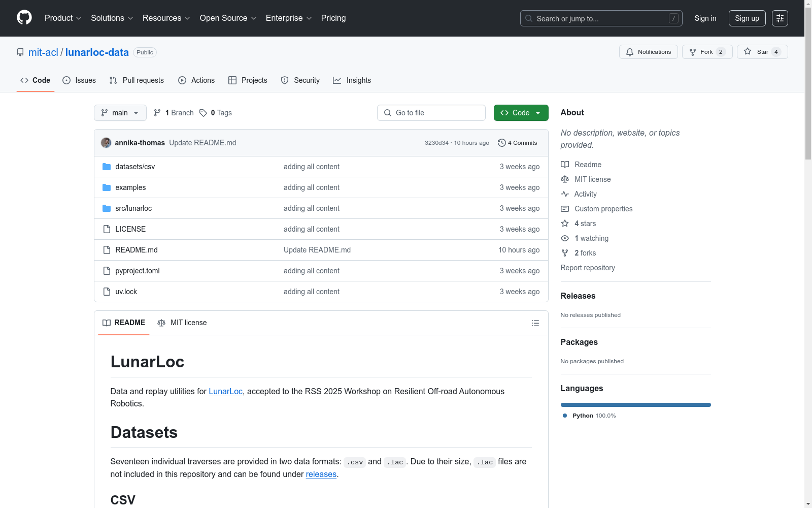
Task: Expand the Enterprise menu
Action: point(289,18)
